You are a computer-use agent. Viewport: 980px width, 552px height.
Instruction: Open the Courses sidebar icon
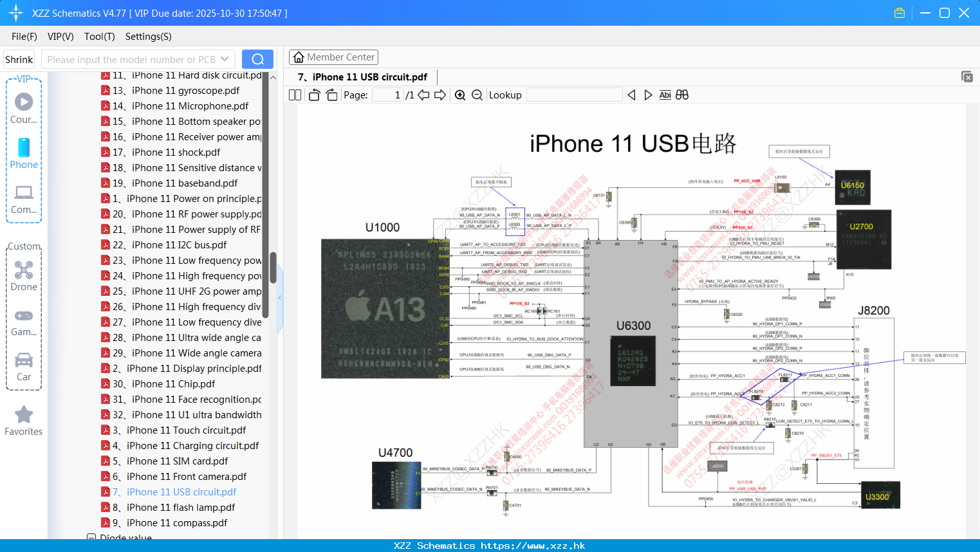pyautogui.click(x=24, y=108)
